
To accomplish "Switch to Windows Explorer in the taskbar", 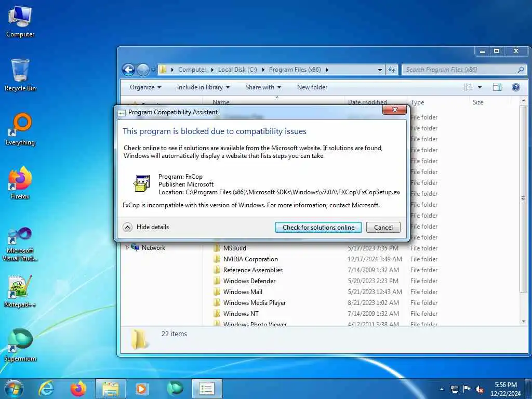I will click(111, 389).
